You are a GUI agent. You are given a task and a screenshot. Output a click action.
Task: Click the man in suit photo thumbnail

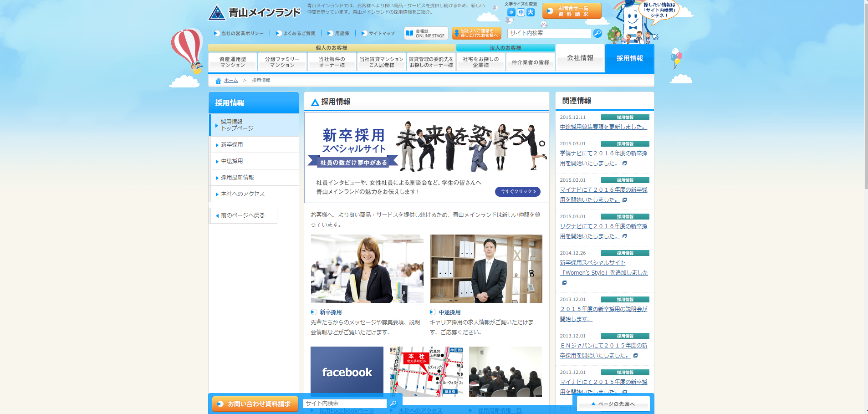pyautogui.click(x=486, y=269)
